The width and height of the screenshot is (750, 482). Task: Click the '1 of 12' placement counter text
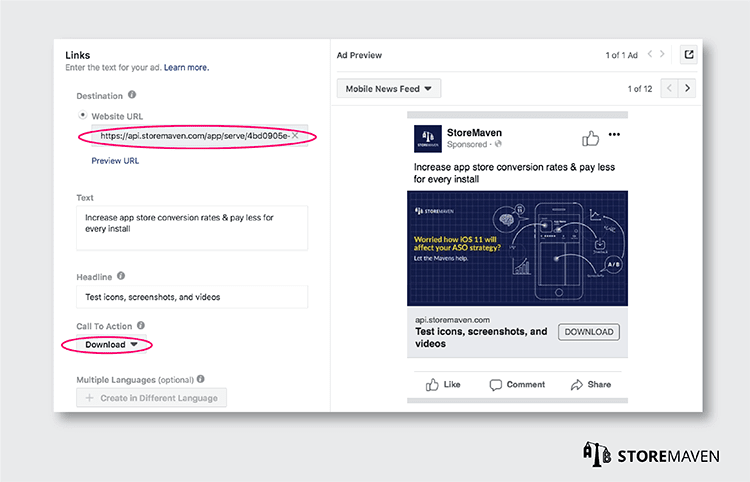(x=640, y=89)
